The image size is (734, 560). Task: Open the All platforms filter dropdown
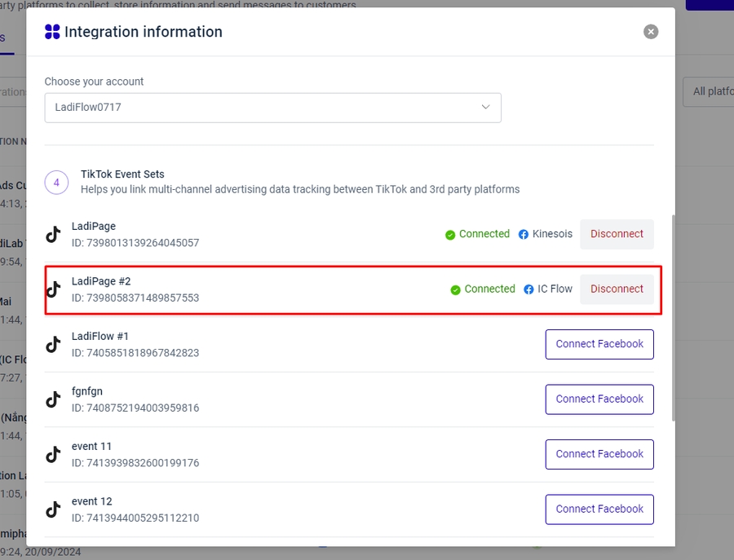(708, 91)
